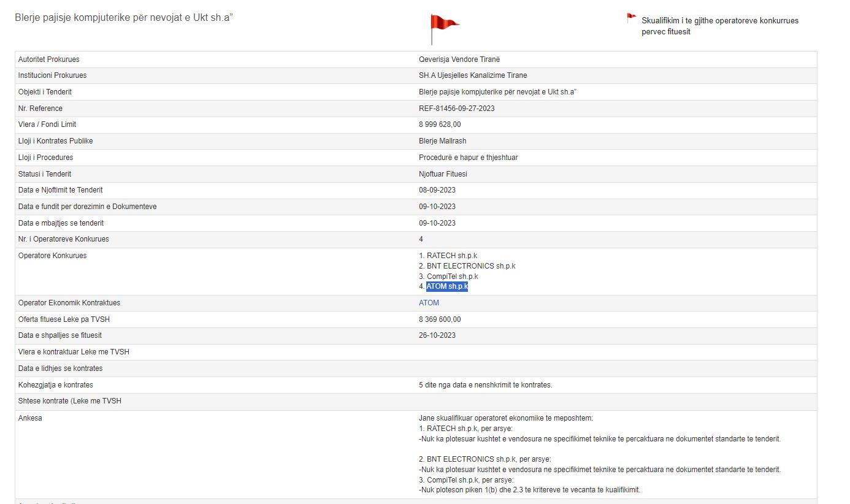Screen dimensions: 850x504
Task: Click the page heading Blerje pajisje kompjuterike
Action: click(x=123, y=17)
